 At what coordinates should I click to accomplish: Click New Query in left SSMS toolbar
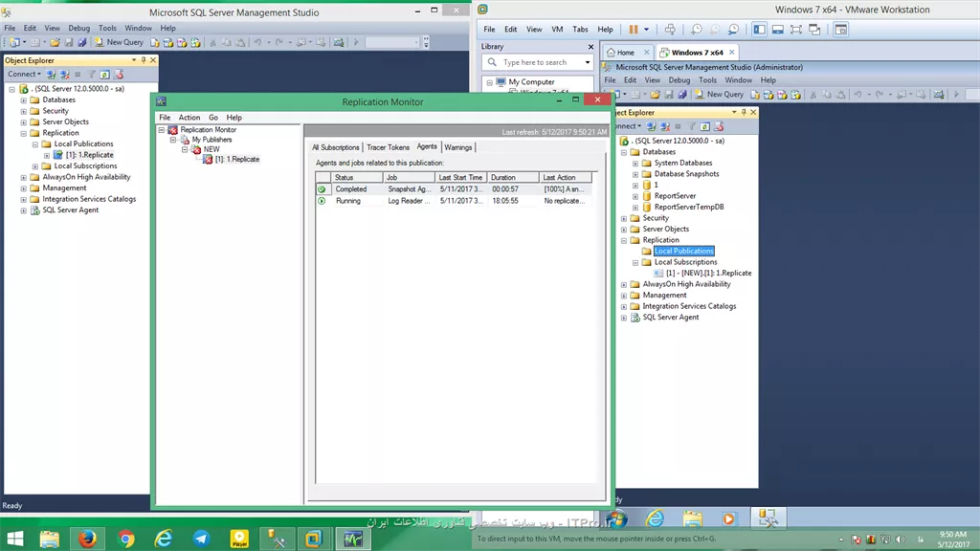click(119, 42)
